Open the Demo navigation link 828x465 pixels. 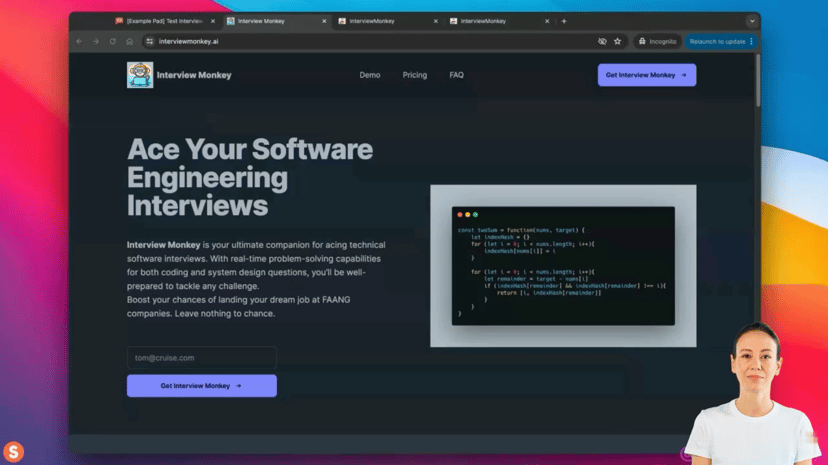click(x=370, y=75)
